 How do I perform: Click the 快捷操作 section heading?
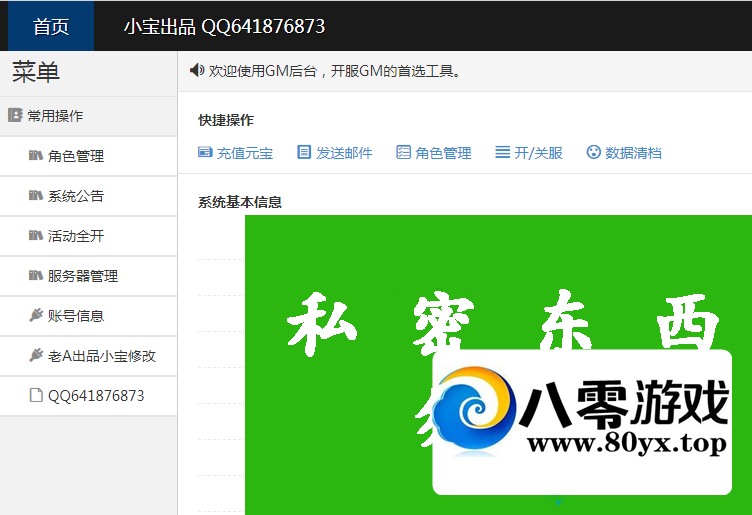click(226, 120)
